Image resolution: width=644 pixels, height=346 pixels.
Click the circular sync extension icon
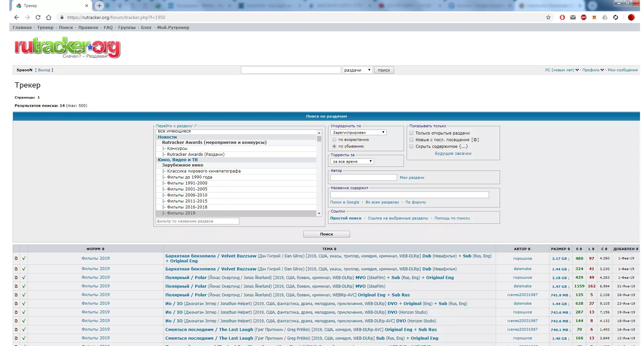pyautogui.click(x=616, y=17)
